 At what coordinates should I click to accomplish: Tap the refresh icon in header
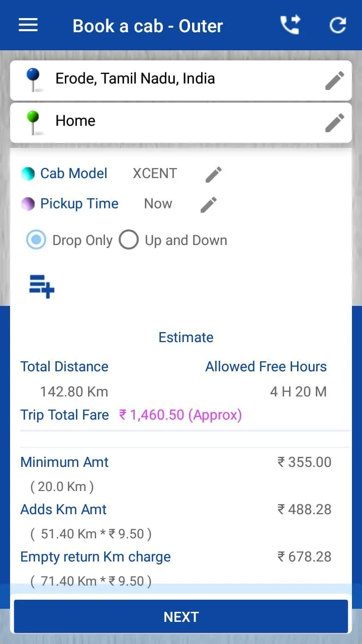click(337, 25)
